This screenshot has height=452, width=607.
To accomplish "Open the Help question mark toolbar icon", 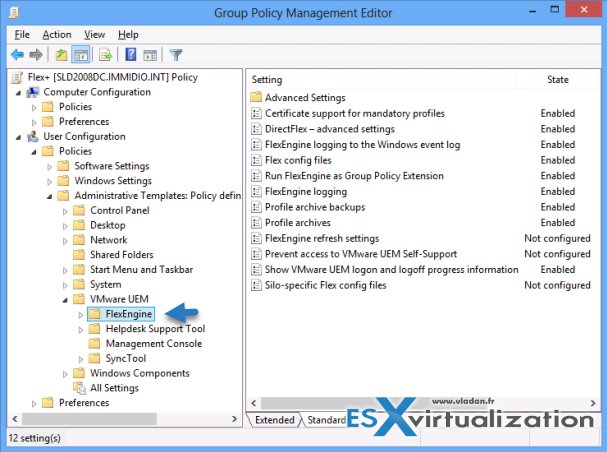I will tap(131, 55).
